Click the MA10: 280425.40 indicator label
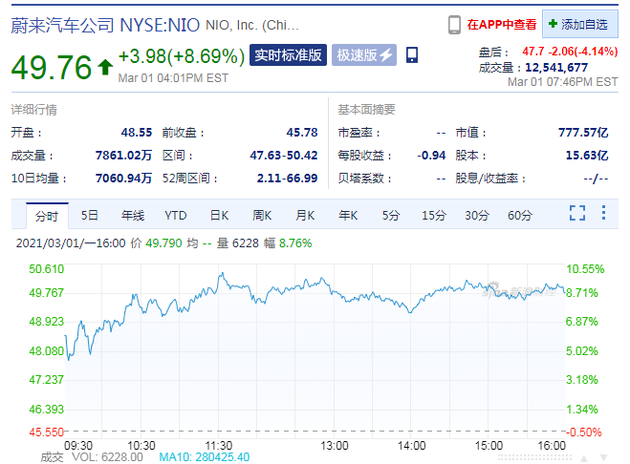This screenshot has width=630, height=464. (x=205, y=457)
